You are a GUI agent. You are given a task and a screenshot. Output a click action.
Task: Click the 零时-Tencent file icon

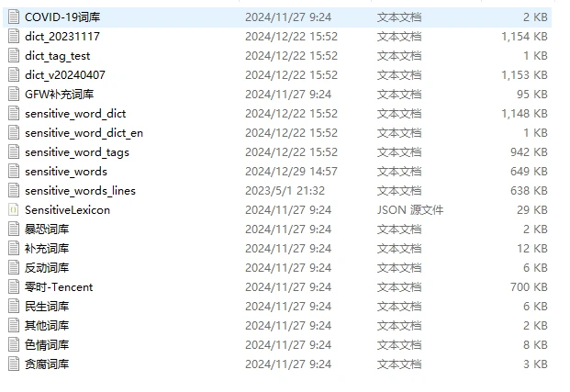click(14, 287)
